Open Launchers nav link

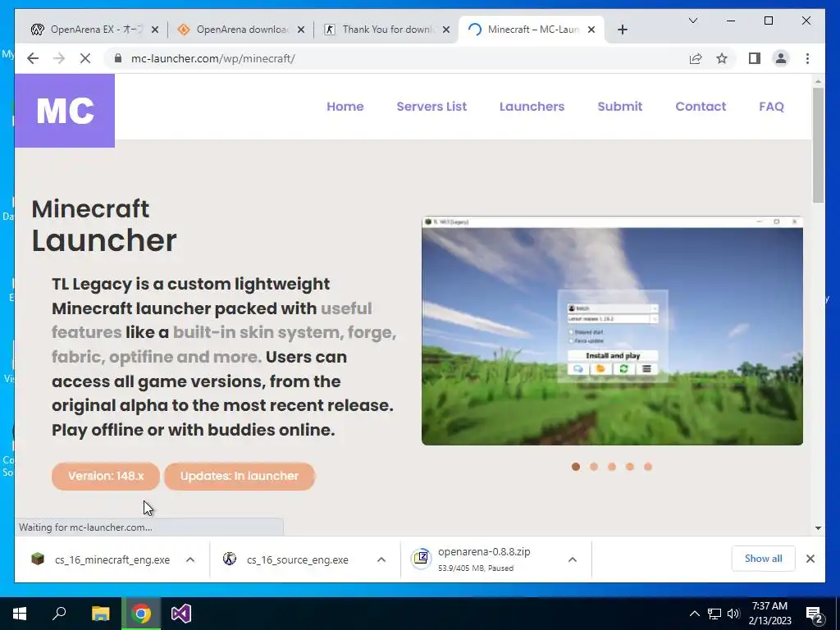tap(532, 107)
